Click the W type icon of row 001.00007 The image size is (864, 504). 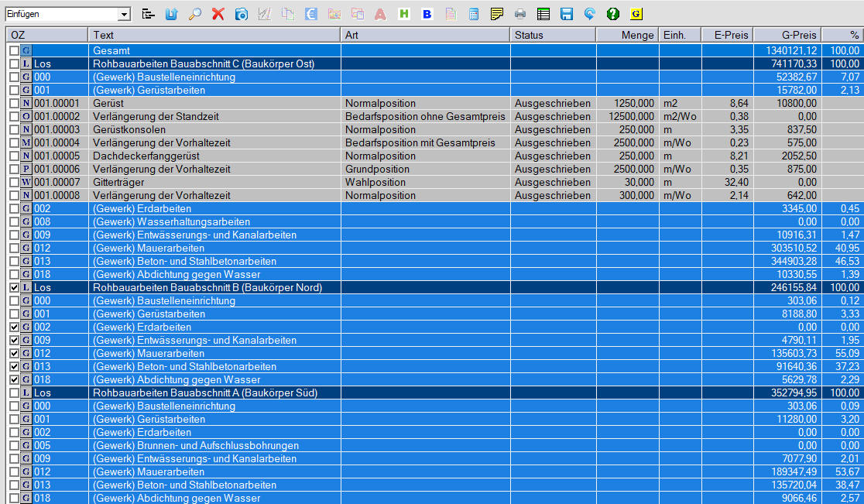26,182
